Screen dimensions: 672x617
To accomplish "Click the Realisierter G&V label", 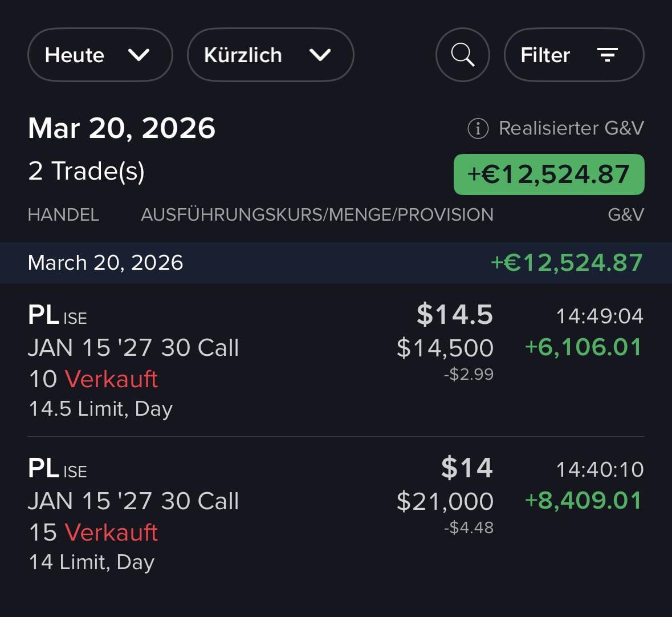I will tap(571, 128).
